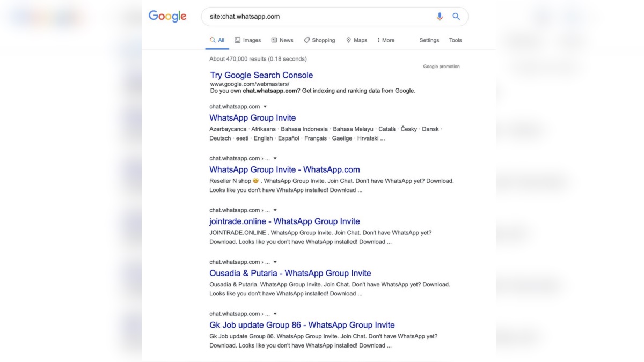The height and width of the screenshot is (362, 644).
Task: Click the WhatsApp Group Invite result link
Action: pos(252,117)
